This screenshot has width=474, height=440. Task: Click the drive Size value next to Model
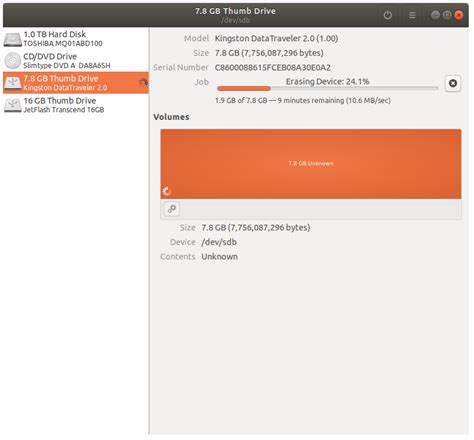[x=269, y=53]
